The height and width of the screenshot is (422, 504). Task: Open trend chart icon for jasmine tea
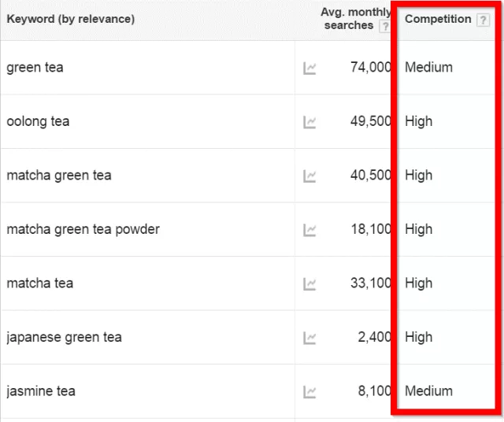click(309, 391)
